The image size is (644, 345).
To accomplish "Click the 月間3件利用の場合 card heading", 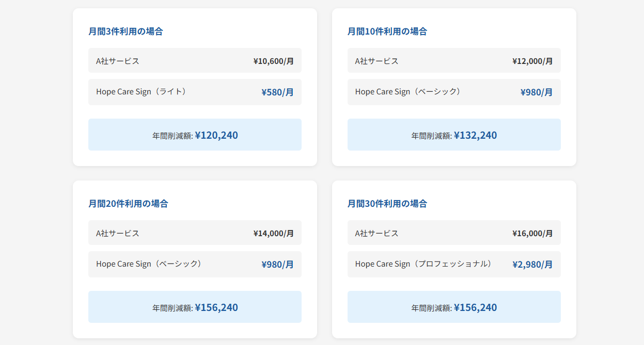I will click(x=125, y=31).
